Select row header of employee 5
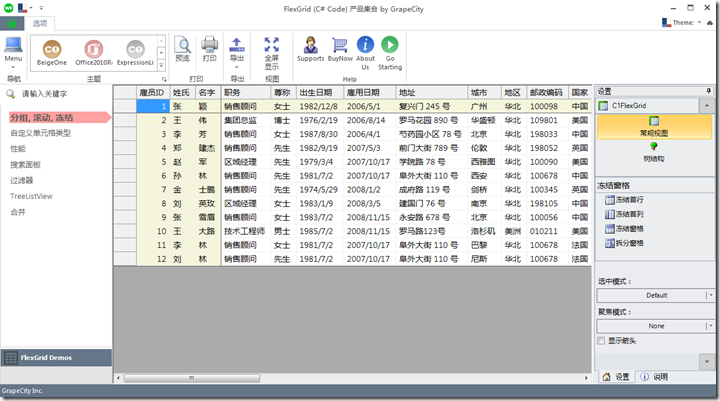720x401 pixels. [125, 162]
